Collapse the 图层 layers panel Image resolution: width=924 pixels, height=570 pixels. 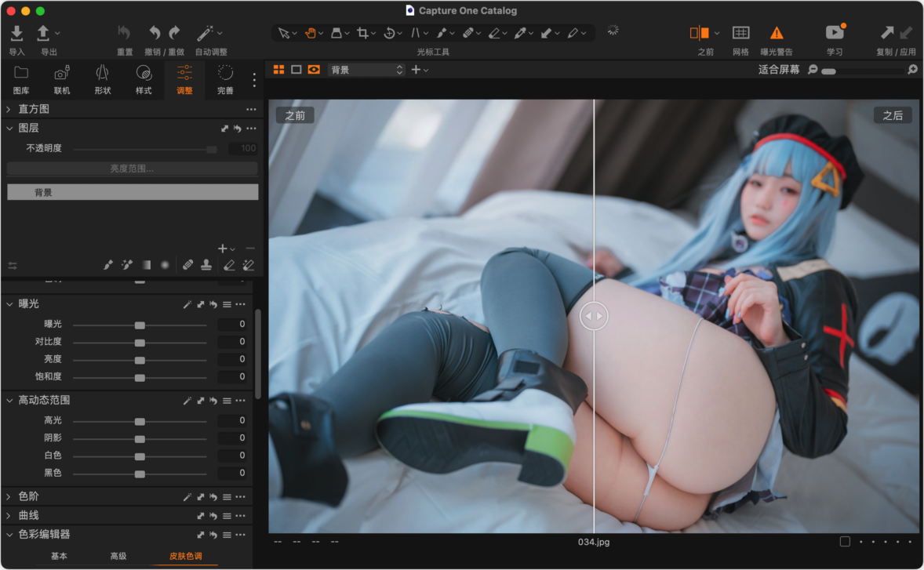[x=9, y=129]
